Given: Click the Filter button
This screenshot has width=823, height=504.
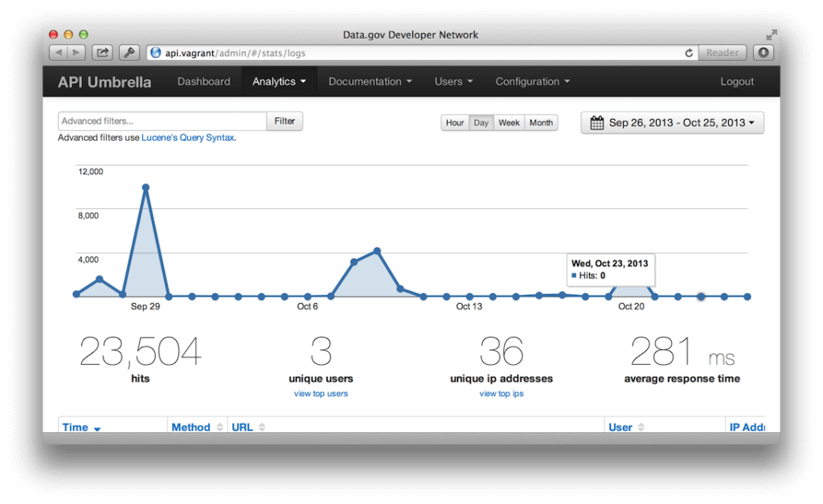Looking at the screenshot, I should (285, 121).
